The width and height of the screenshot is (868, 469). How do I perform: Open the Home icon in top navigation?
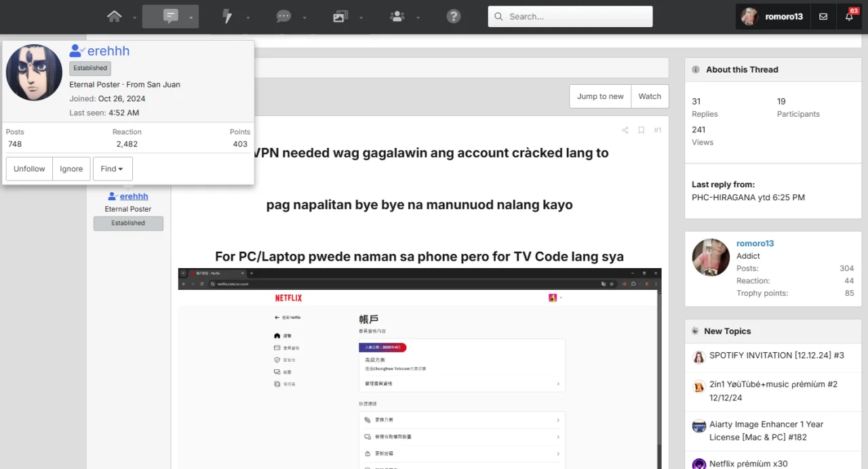115,16
